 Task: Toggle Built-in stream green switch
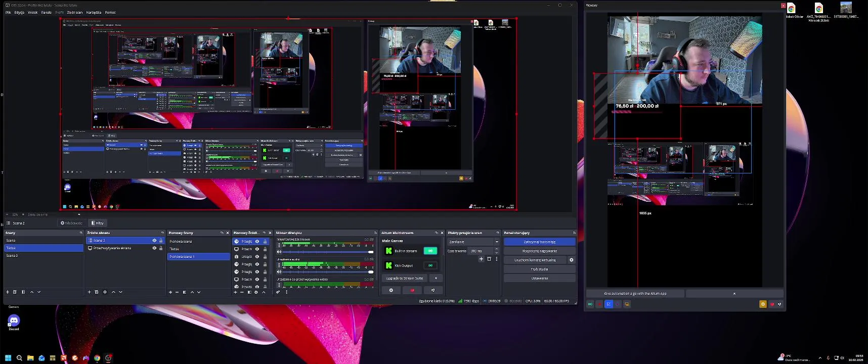[x=430, y=251]
